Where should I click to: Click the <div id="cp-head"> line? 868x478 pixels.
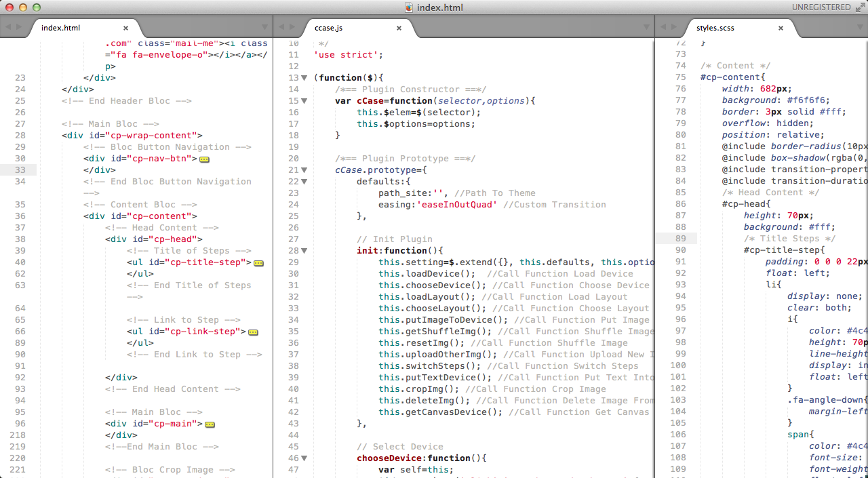(x=154, y=239)
